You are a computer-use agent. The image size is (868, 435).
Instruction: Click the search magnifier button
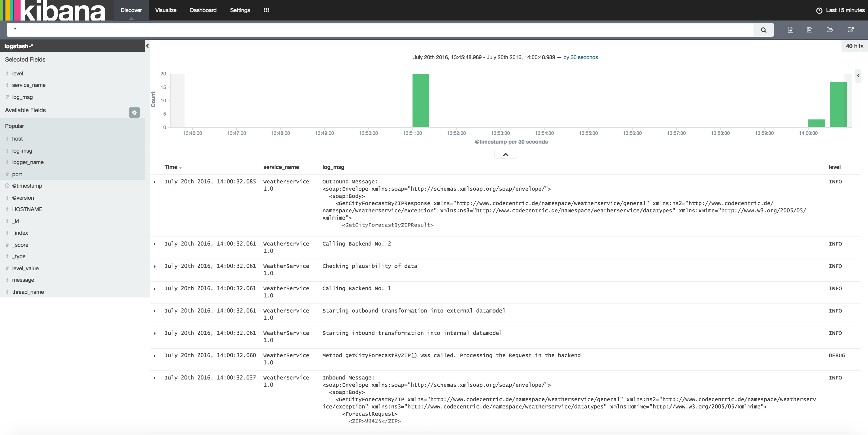click(x=763, y=30)
